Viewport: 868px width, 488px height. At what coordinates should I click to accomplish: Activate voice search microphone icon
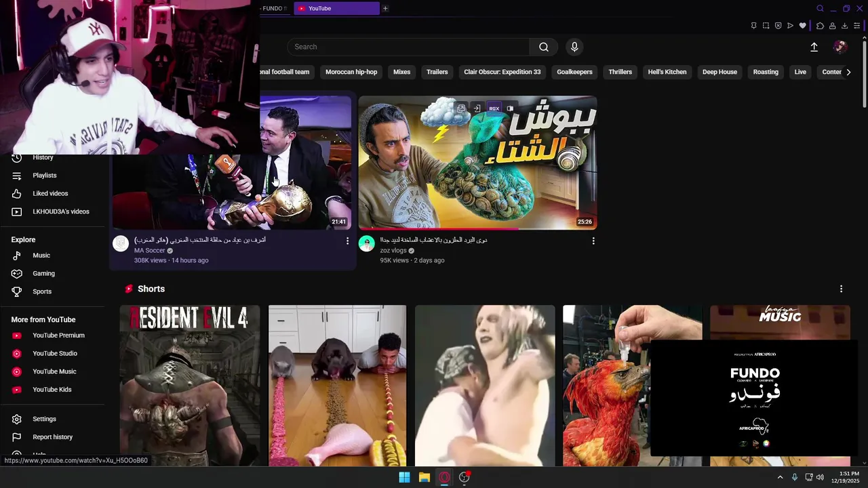(x=574, y=47)
